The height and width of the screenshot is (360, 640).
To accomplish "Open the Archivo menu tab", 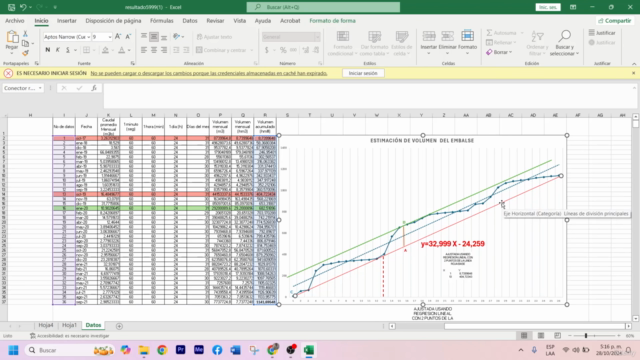I will pos(15,21).
